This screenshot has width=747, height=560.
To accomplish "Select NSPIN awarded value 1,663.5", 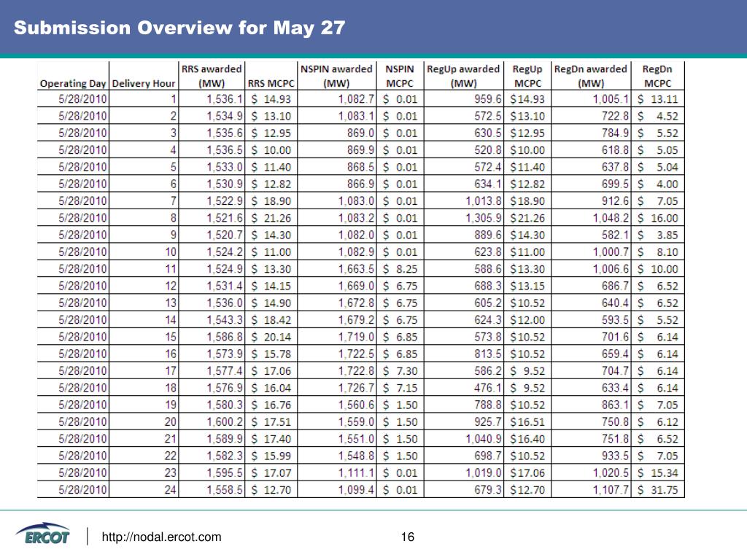I will 356,269.
